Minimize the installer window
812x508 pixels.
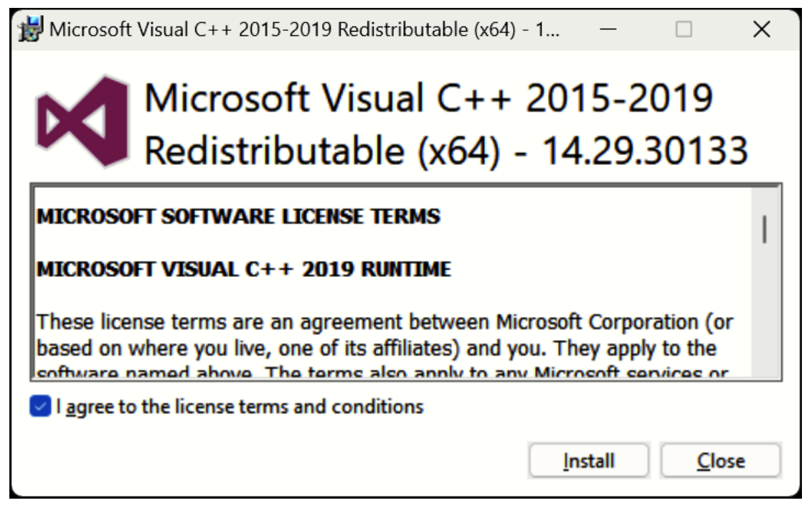pos(608,30)
